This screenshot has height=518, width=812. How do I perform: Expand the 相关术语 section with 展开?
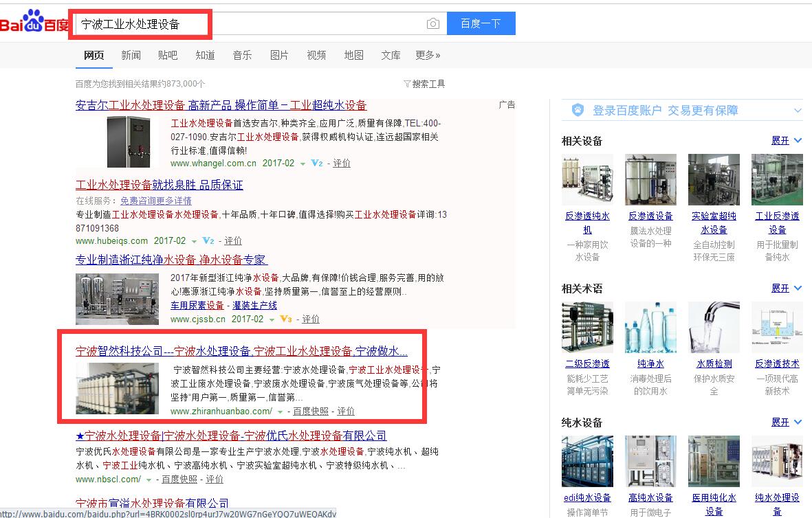pyautogui.click(x=786, y=289)
